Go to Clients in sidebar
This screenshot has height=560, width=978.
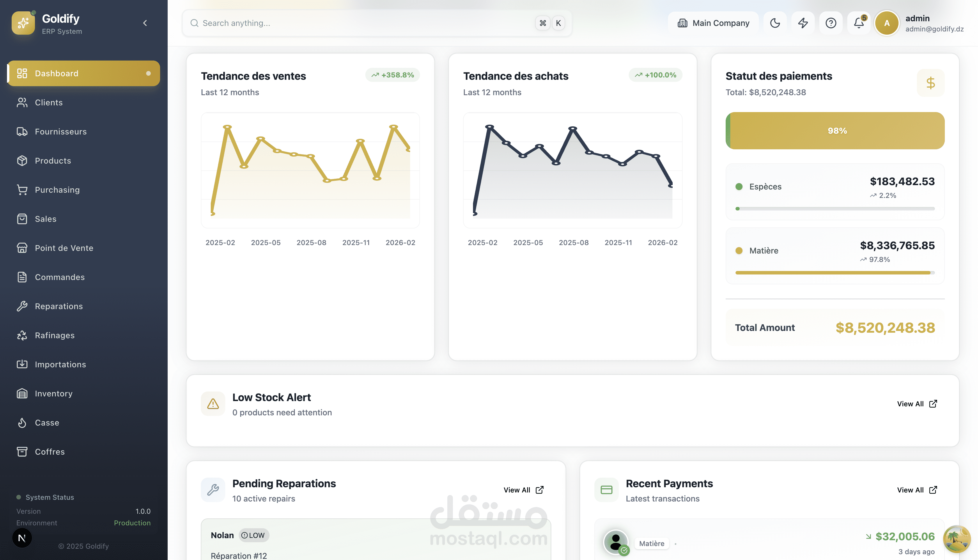tap(48, 103)
